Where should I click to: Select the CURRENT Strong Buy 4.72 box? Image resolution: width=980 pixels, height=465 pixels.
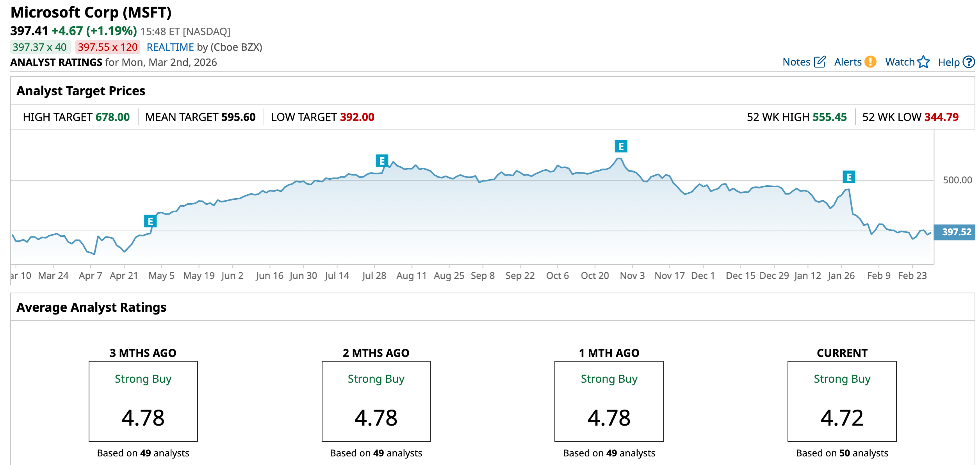(842, 401)
